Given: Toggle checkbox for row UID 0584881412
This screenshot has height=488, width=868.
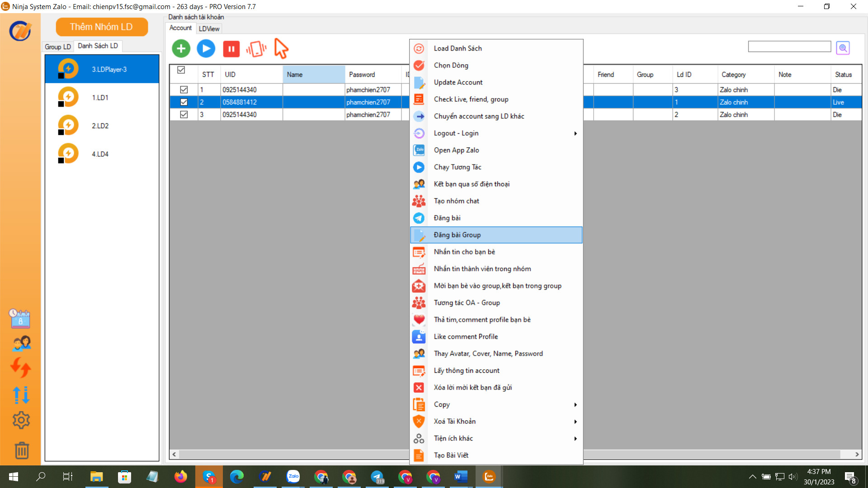Looking at the screenshot, I should (x=184, y=102).
